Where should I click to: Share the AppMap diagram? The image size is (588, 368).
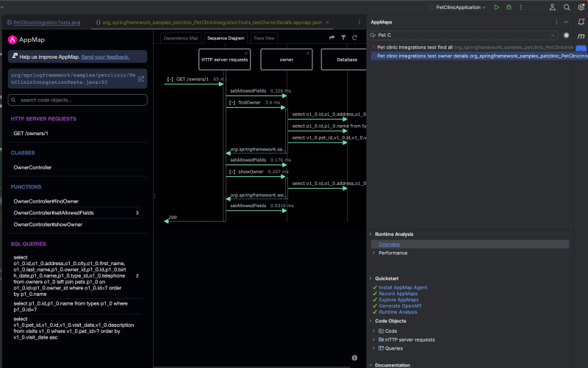tap(332, 37)
